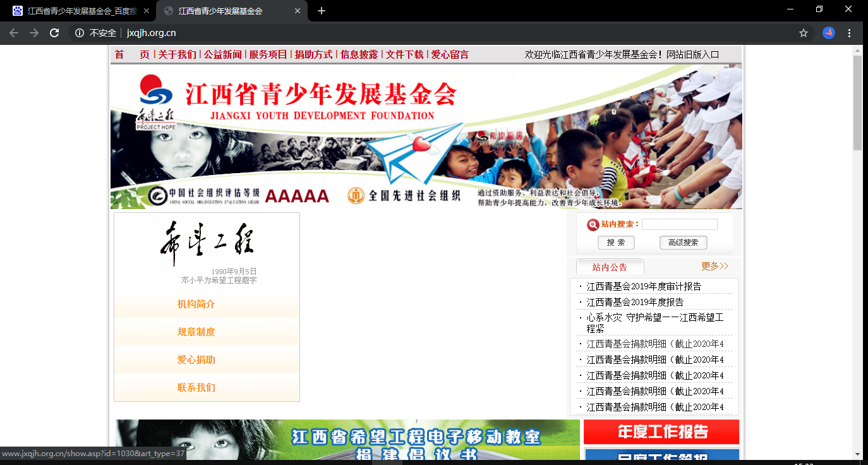Click the scrollbar down arrow
Viewport: 868px width, 465px height.
click(x=857, y=454)
